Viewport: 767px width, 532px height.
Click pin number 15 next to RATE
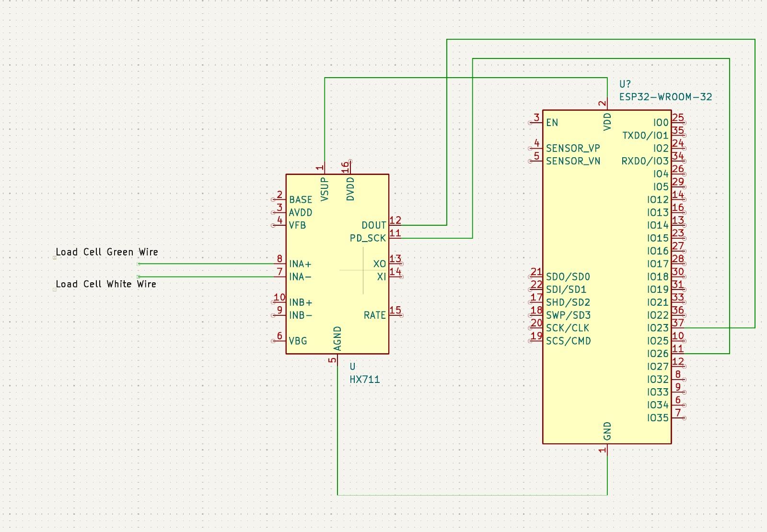395,310
